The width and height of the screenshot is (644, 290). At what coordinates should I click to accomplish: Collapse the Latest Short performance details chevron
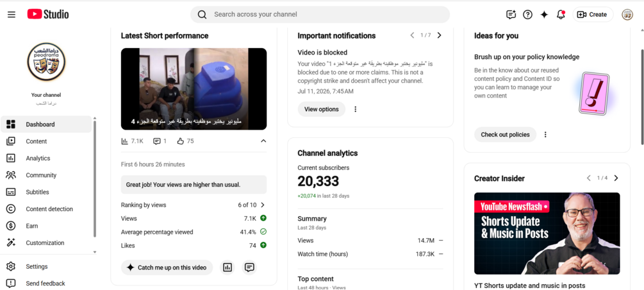(263, 141)
